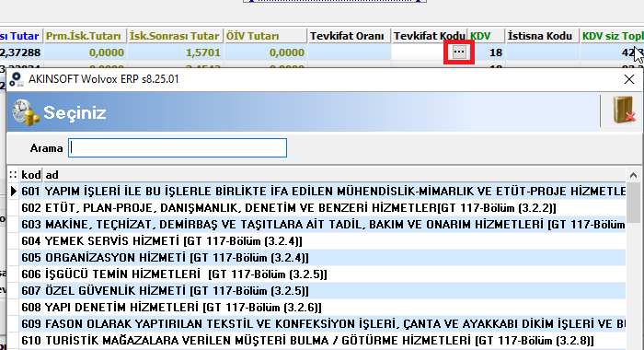Close the AKINSOFT Wolvox ERP dialog
This screenshot has width=644, height=350.
628,79
